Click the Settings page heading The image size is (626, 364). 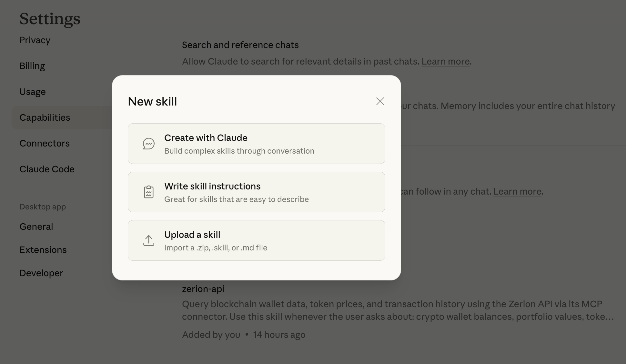pyautogui.click(x=50, y=19)
